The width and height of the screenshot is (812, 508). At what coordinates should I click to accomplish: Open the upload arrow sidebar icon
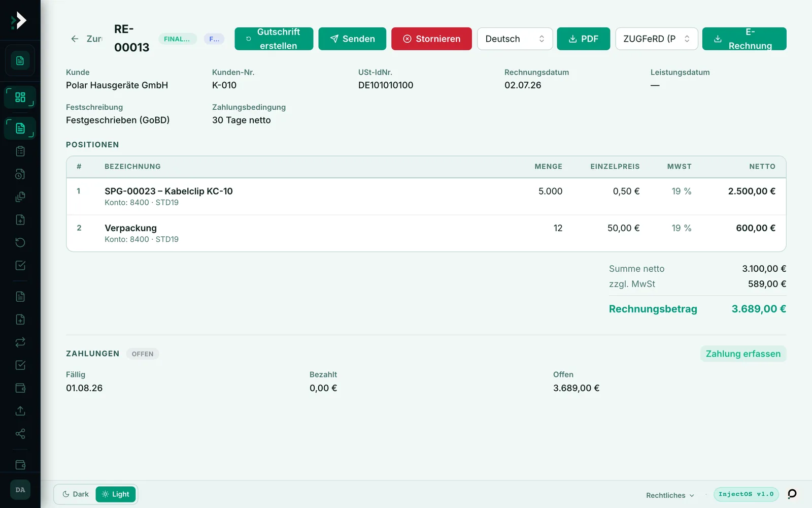coord(20,411)
